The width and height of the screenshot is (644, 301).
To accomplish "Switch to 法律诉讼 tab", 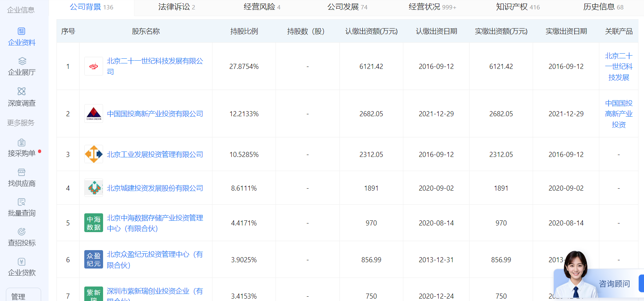I will coord(176,7).
